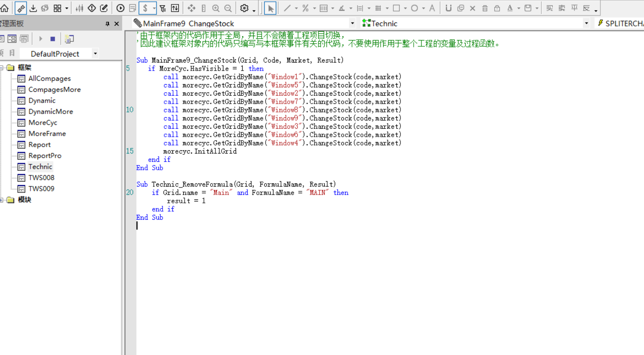Expand the 模块 tree folder
The width and height of the screenshot is (644, 355).
pyautogui.click(x=2, y=200)
